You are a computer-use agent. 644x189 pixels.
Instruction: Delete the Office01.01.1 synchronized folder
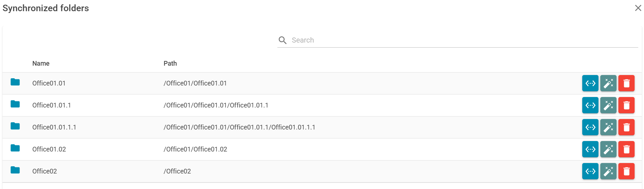(626, 105)
